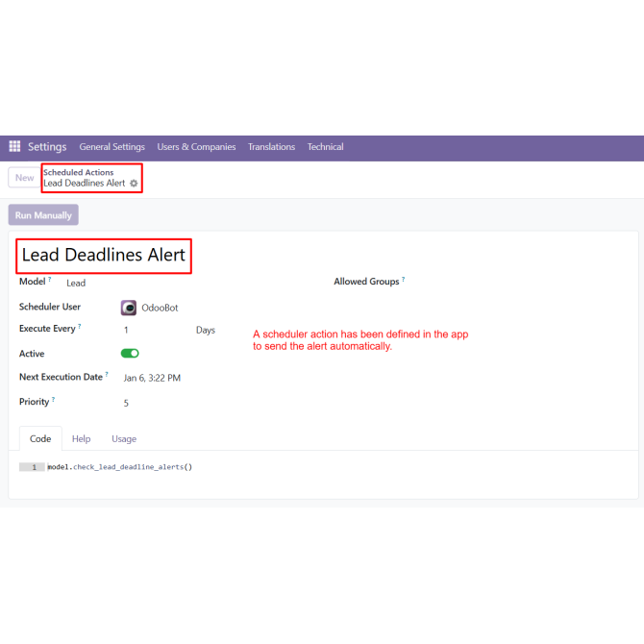Open the Users & Companies menu
Screen dimensions: 644x644
coord(196,147)
